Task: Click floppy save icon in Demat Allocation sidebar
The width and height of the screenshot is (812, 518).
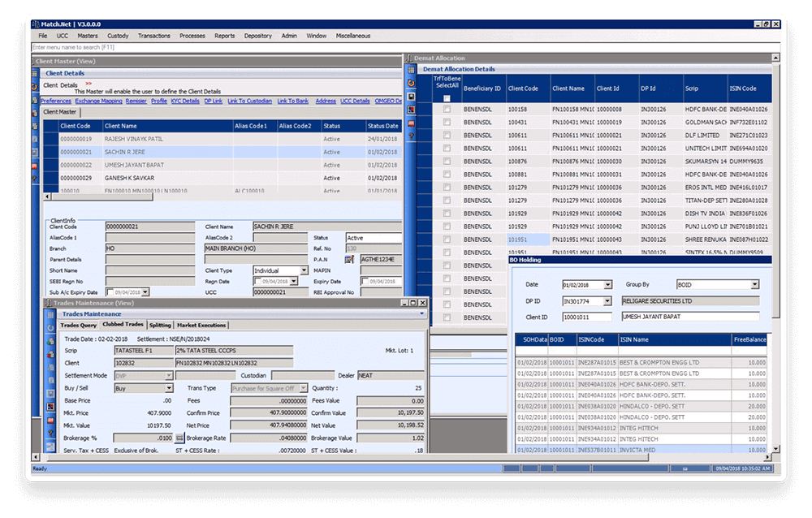Action: pos(411,97)
